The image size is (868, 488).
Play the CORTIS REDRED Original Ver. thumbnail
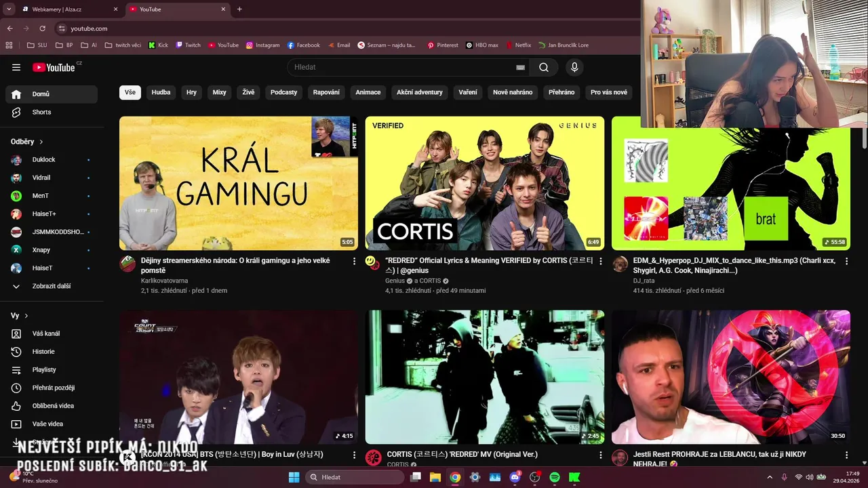[x=485, y=377]
